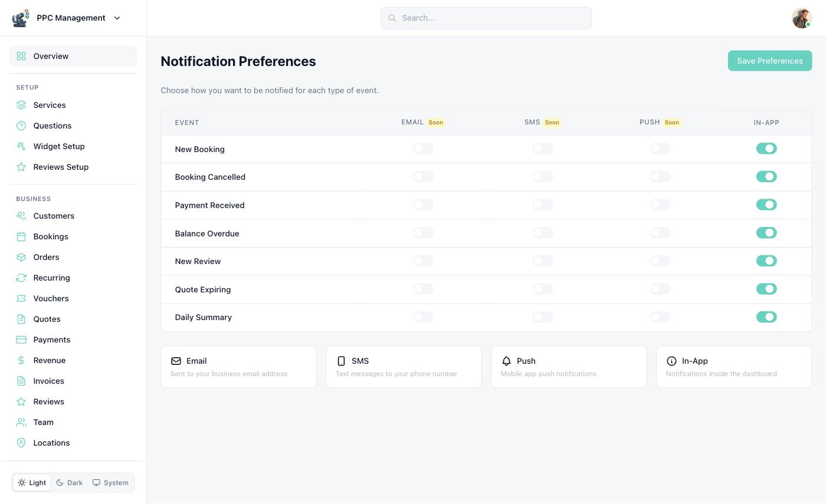Viewport: 826px width, 504px height.
Task: Click the Payments credit card icon
Action: coord(21,340)
